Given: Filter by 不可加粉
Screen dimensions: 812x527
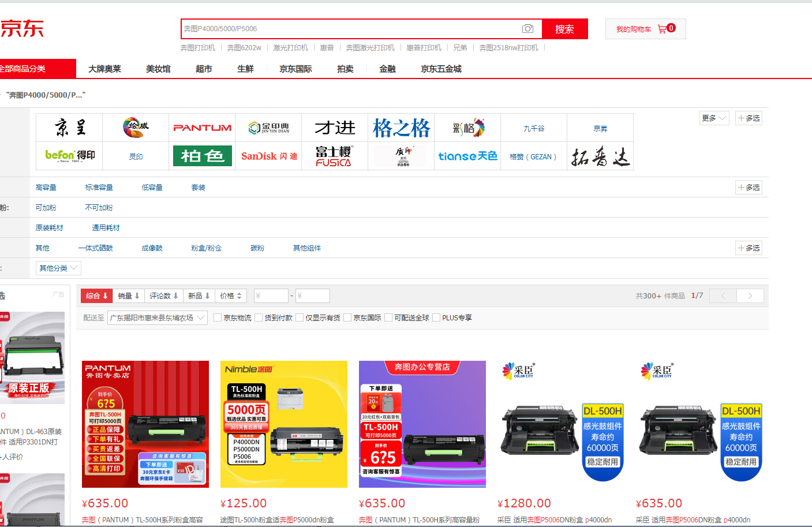Looking at the screenshot, I should 99,207.
